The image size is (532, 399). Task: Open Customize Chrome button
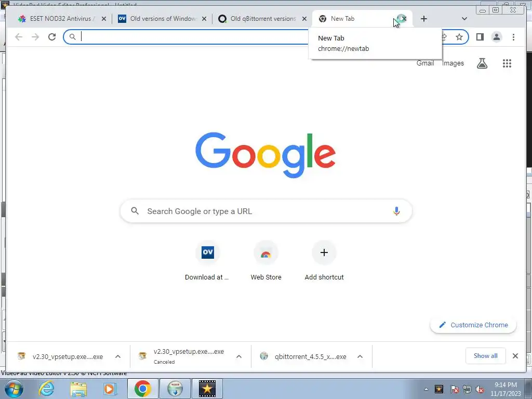point(473,325)
